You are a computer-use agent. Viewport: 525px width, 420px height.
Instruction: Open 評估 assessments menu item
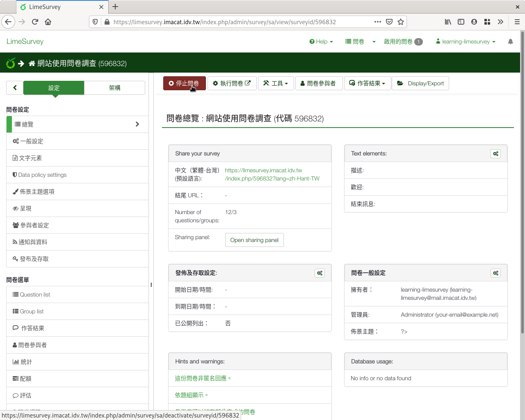(78, 395)
